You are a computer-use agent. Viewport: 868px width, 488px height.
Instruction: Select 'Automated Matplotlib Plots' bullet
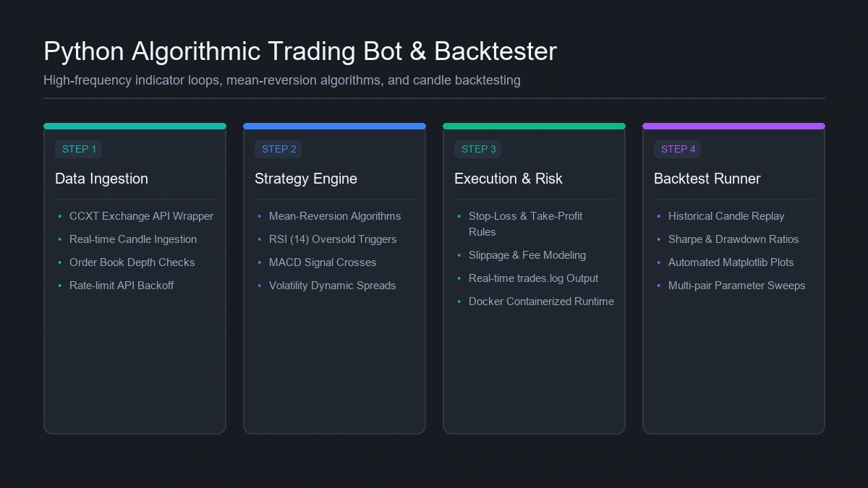tap(731, 262)
